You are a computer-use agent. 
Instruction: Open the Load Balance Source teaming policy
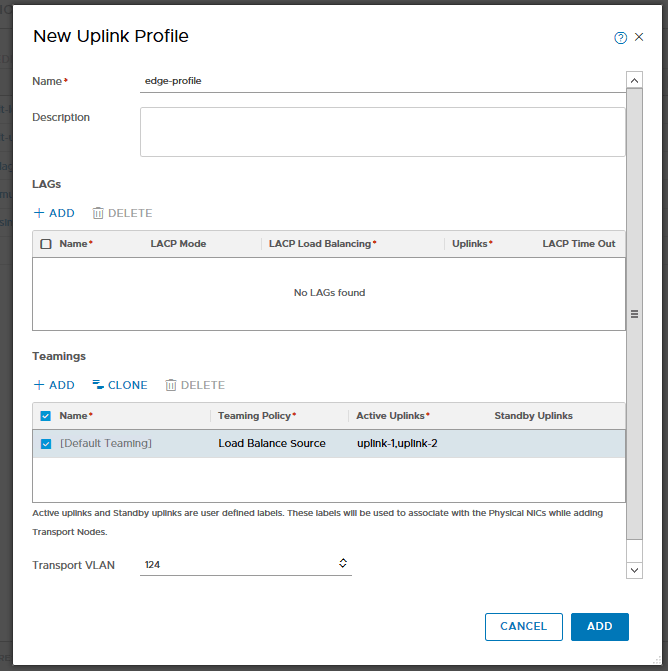coord(272,443)
